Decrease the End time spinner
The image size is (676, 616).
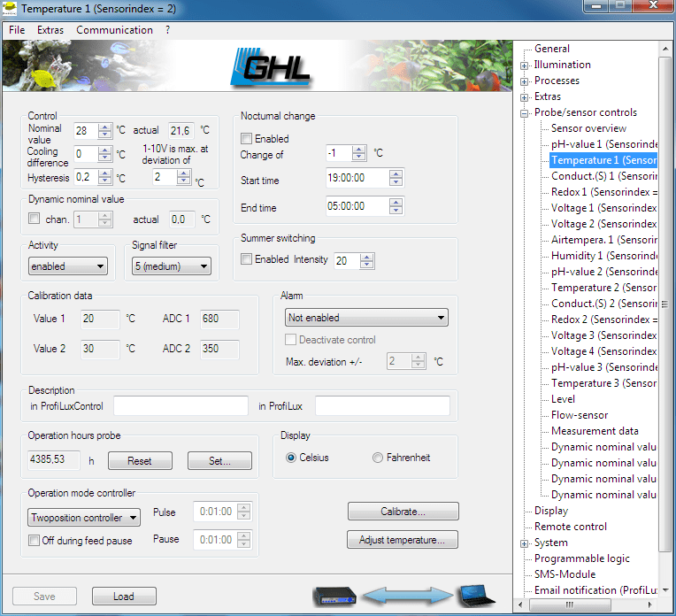coord(396,210)
